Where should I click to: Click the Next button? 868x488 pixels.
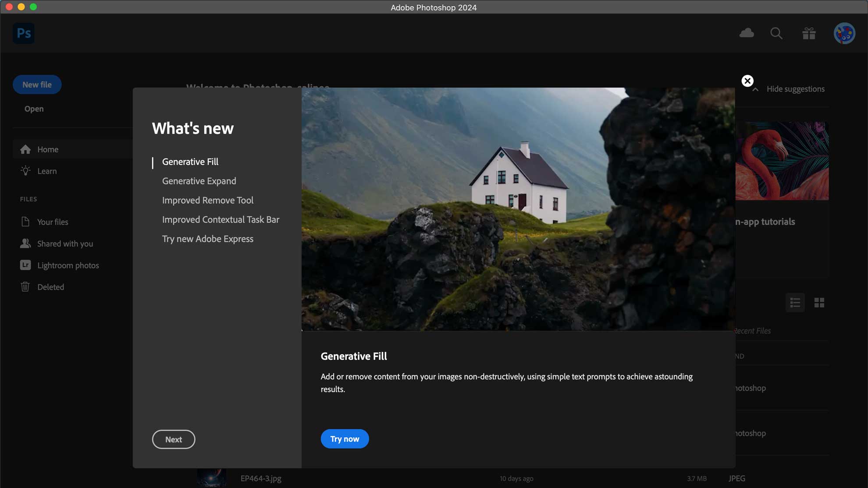pyautogui.click(x=173, y=439)
